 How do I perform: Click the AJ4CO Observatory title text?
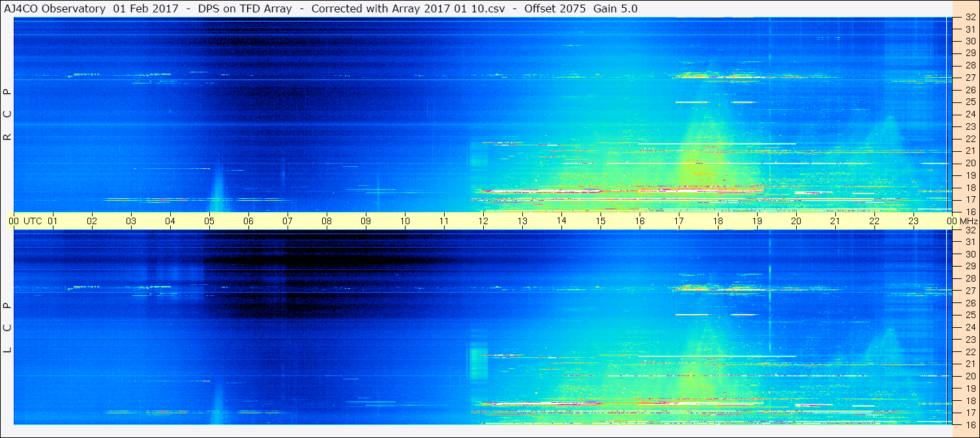coord(55,8)
